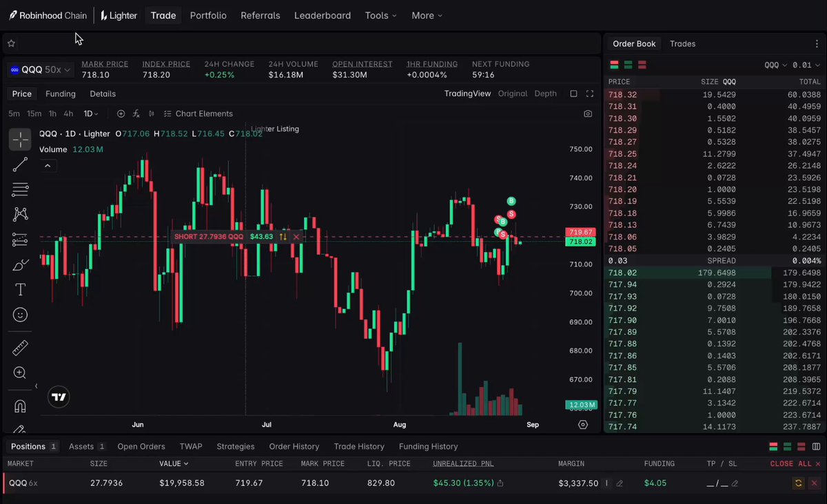Show order book with both bids and asks
Viewport: 827px width, 504px height.
614,65
